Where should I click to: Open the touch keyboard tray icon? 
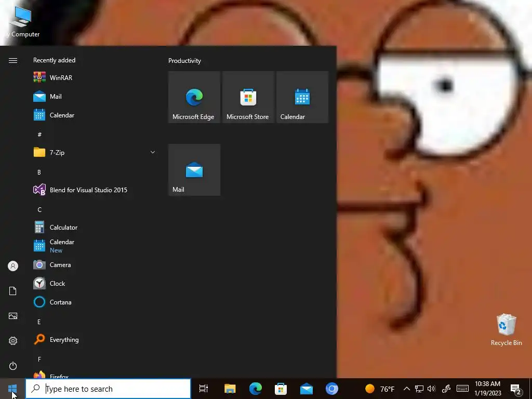[x=462, y=389]
